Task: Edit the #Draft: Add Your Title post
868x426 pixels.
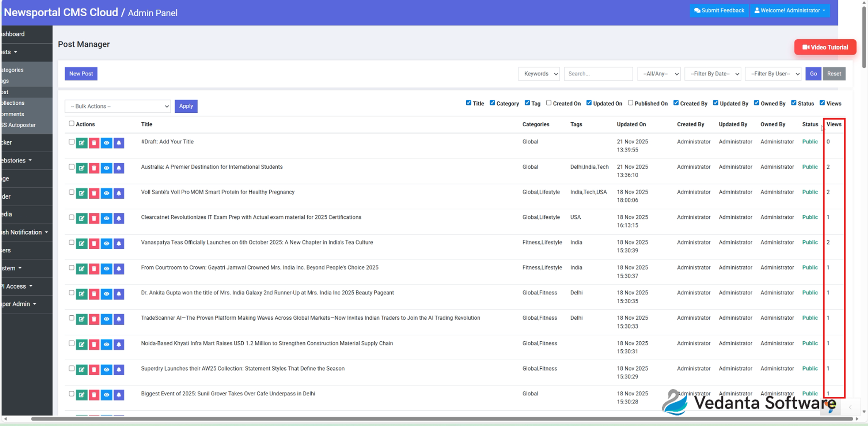Action: pos(81,143)
